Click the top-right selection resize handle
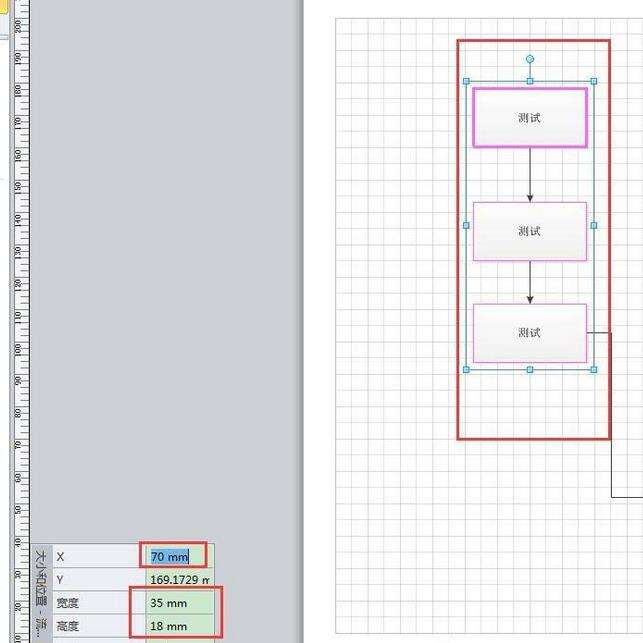Viewport: 643px width, 643px height. pos(594,81)
